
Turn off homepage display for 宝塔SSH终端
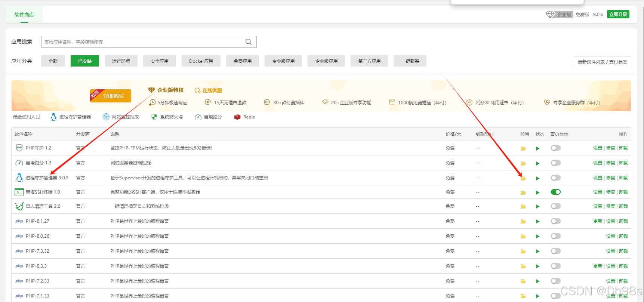tap(556, 192)
